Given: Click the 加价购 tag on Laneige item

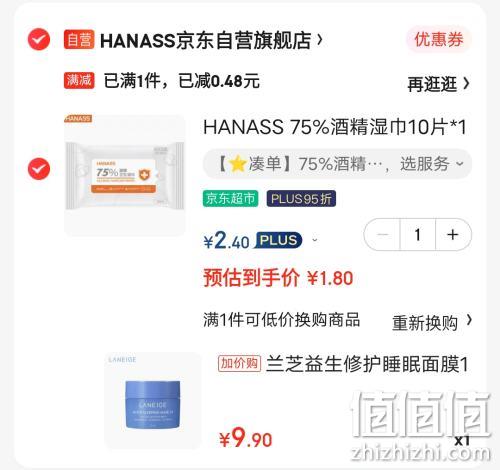Looking at the screenshot, I should click(x=239, y=363).
